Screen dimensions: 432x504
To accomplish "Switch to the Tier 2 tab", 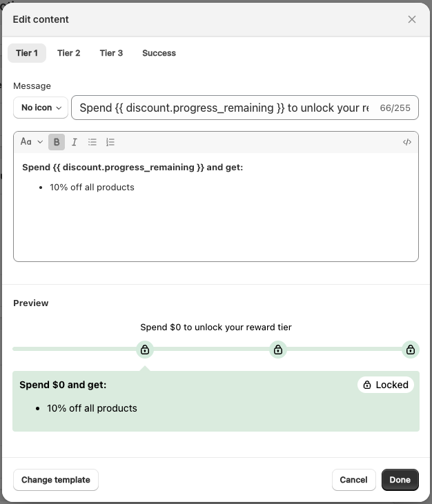I will (x=68, y=53).
